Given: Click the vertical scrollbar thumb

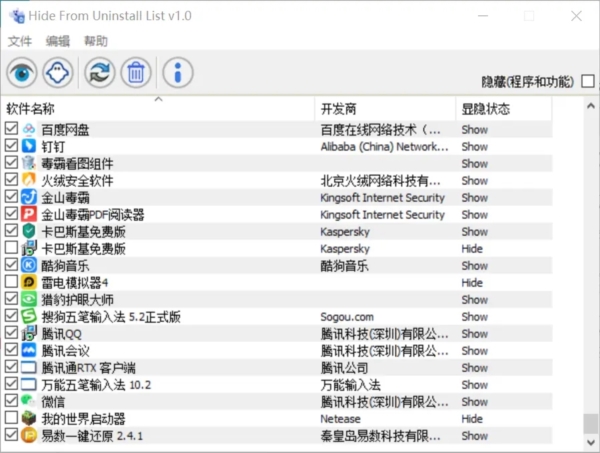Looking at the screenshot, I should tap(591, 424).
